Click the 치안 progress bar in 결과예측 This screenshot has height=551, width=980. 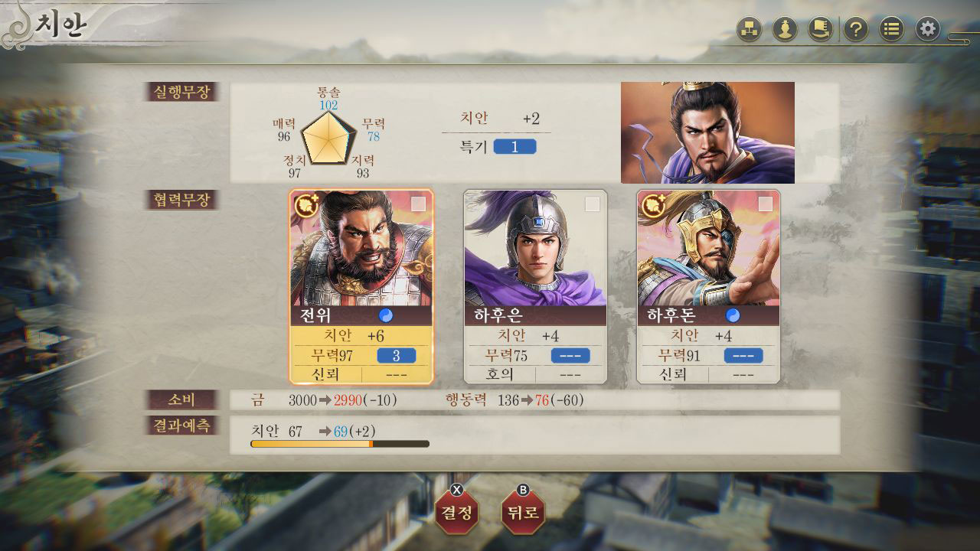pos(340,444)
